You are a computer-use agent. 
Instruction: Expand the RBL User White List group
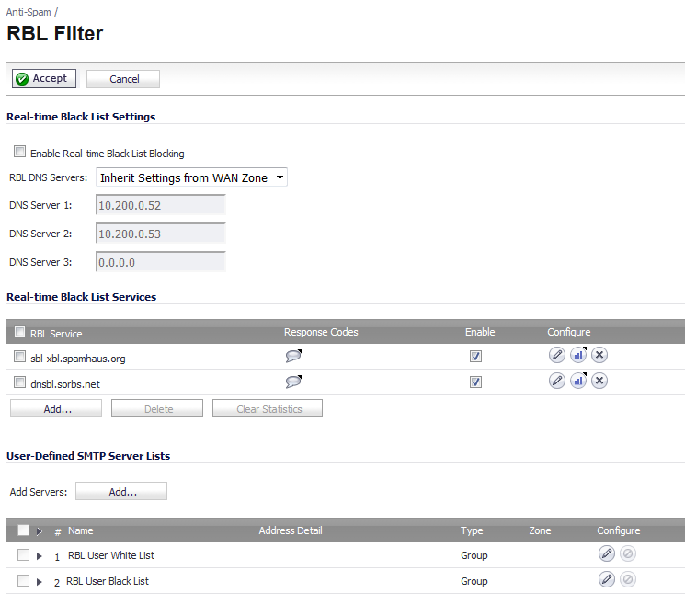pos(40,556)
